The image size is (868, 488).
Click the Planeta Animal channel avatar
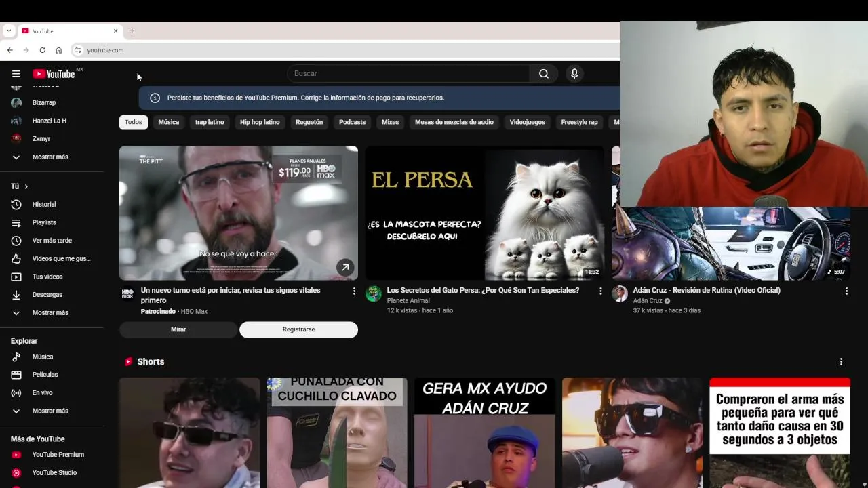coord(374,293)
